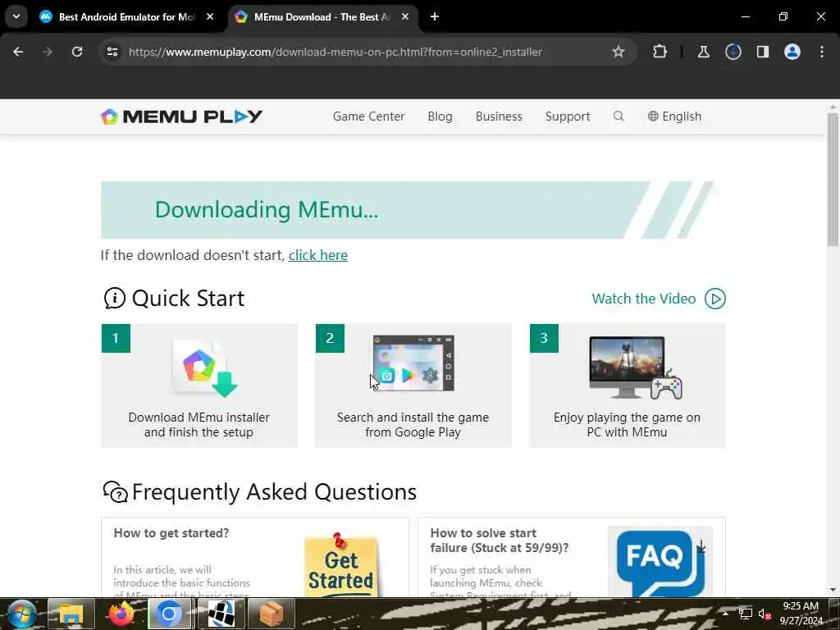
Task: Expand the English language selector
Action: pyautogui.click(x=674, y=116)
